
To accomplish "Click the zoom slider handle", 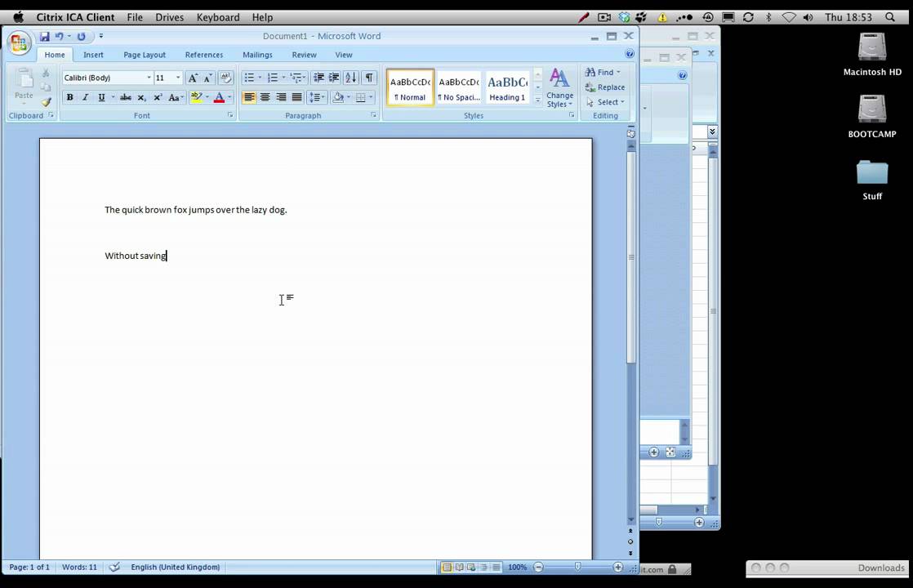I will [577, 567].
